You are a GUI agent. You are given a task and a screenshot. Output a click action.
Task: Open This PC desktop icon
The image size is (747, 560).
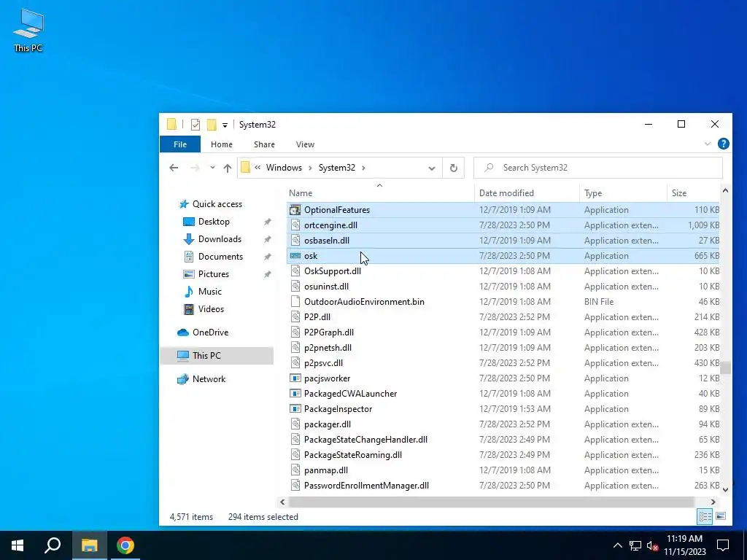(x=28, y=31)
